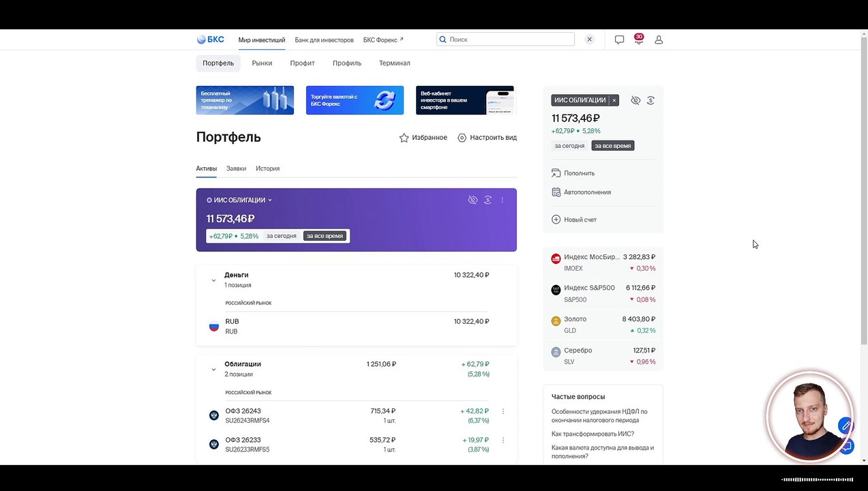
Task: Click the Новый счет link text
Action: click(580, 220)
